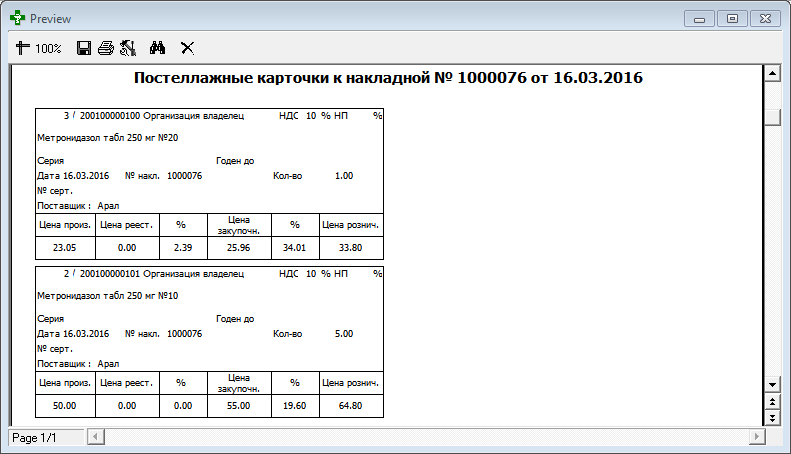Open find with the binoculars icon
The height and width of the screenshot is (454, 791).
pos(157,48)
